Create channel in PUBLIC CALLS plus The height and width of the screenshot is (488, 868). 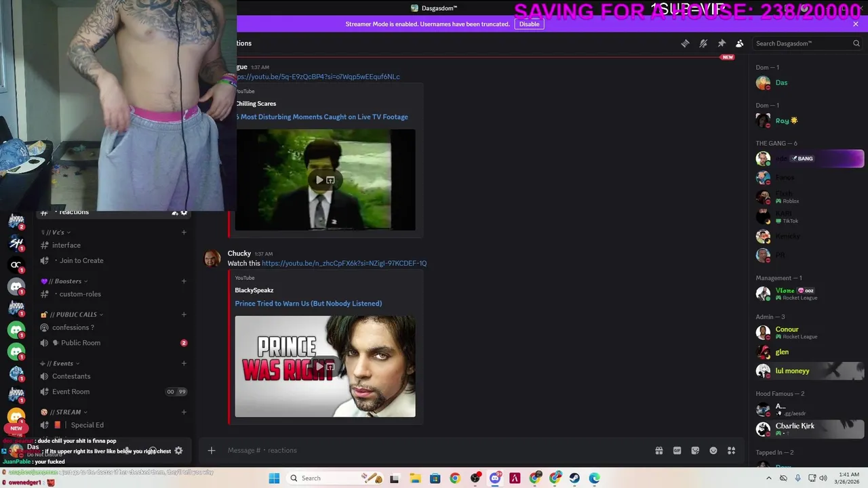[x=184, y=314]
